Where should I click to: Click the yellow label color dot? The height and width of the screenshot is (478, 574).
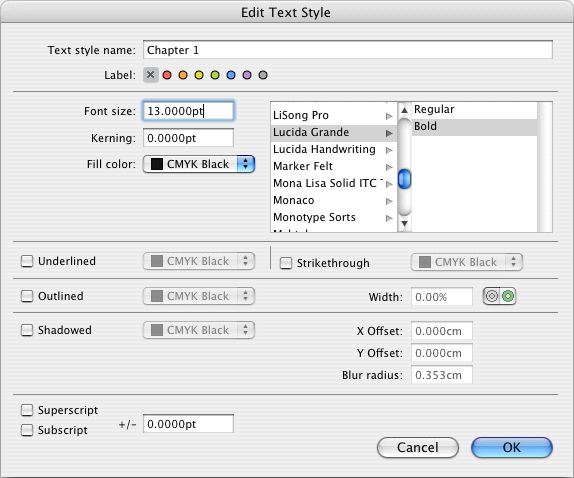coord(199,75)
